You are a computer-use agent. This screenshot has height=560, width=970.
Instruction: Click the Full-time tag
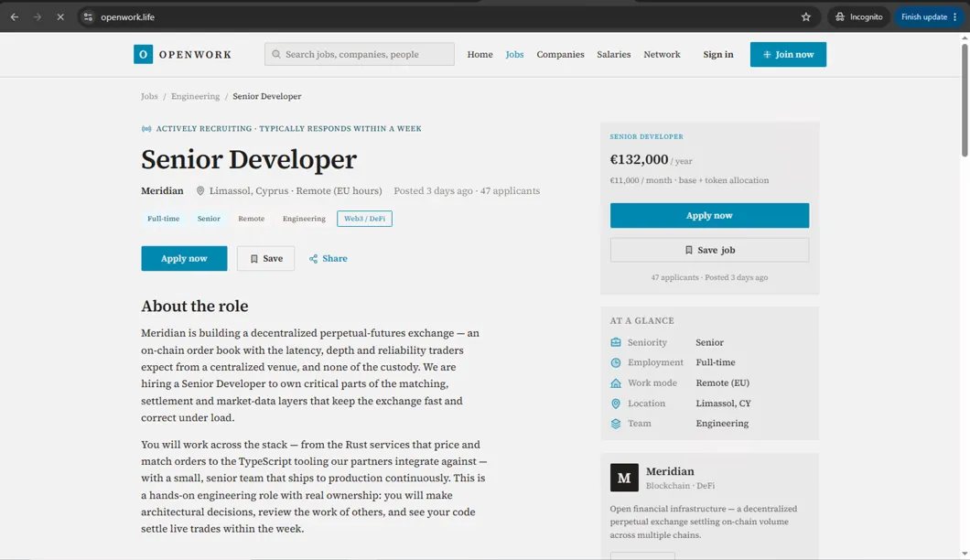pos(163,219)
